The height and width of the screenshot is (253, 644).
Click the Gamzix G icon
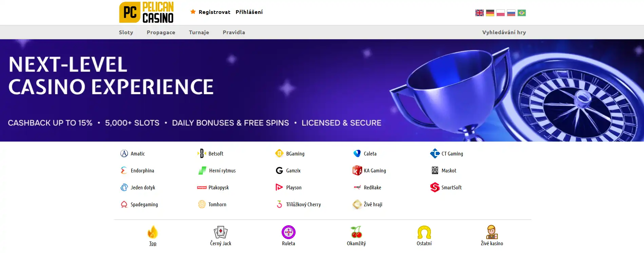(x=279, y=170)
